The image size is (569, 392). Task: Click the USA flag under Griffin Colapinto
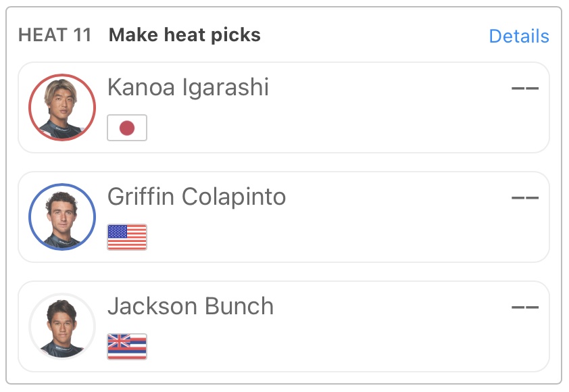coord(127,237)
